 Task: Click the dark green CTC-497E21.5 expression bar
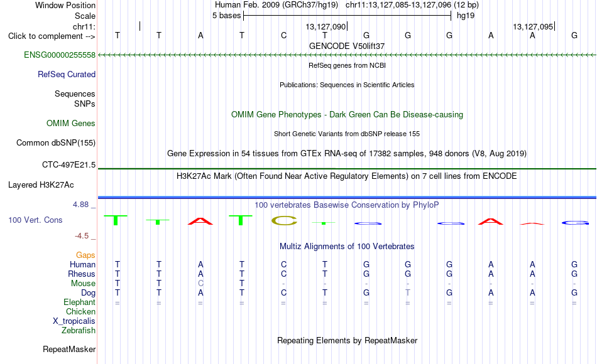(x=347, y=168)
